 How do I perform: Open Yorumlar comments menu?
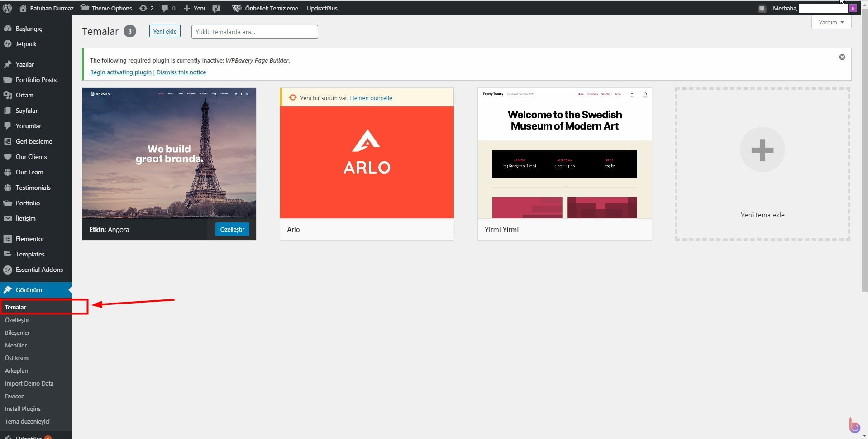(x=36, y=126)
